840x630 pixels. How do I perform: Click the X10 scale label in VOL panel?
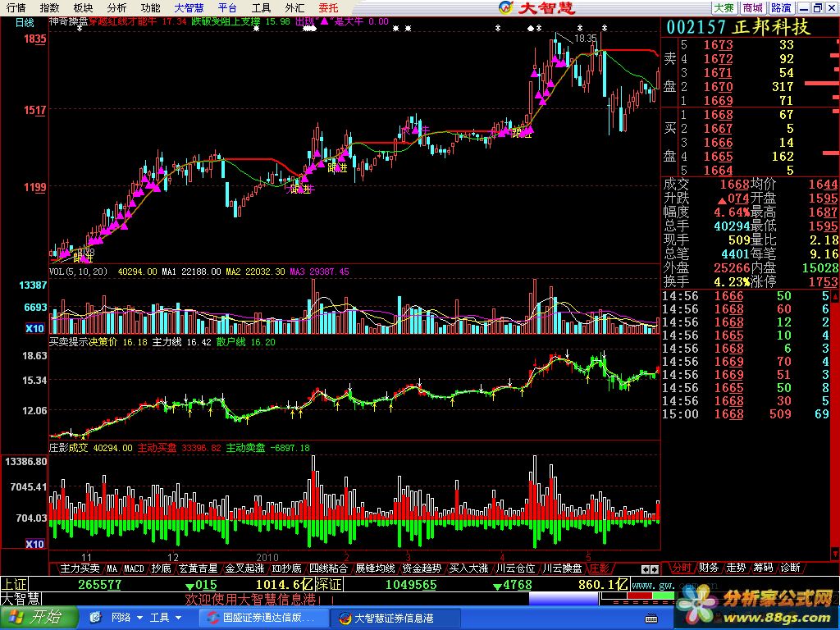tap(34, 328)
